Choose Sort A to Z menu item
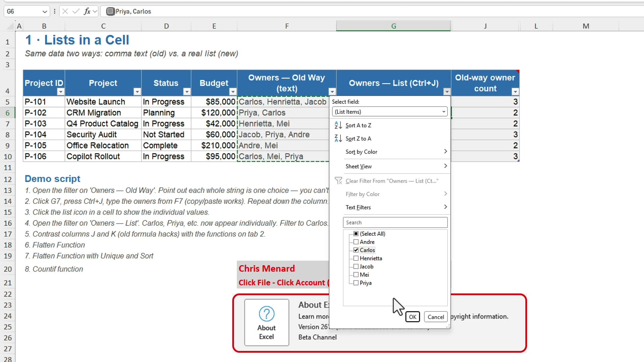The height and width of the screenshot is (362, 644). 390,125
